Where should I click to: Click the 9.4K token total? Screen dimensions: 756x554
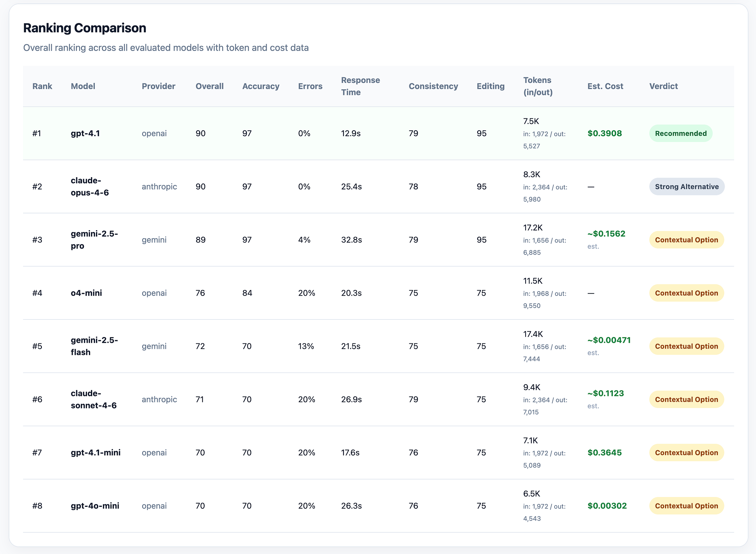(x=532, y=387)
